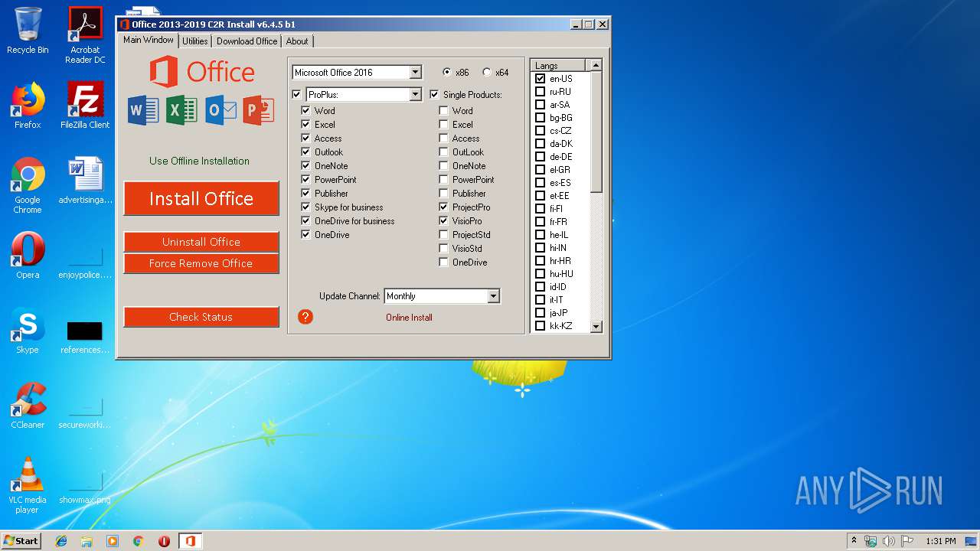This screenshot has width=980, height=551.
Task: Click the red question mark help icon
Action: [x=305, y=317]
